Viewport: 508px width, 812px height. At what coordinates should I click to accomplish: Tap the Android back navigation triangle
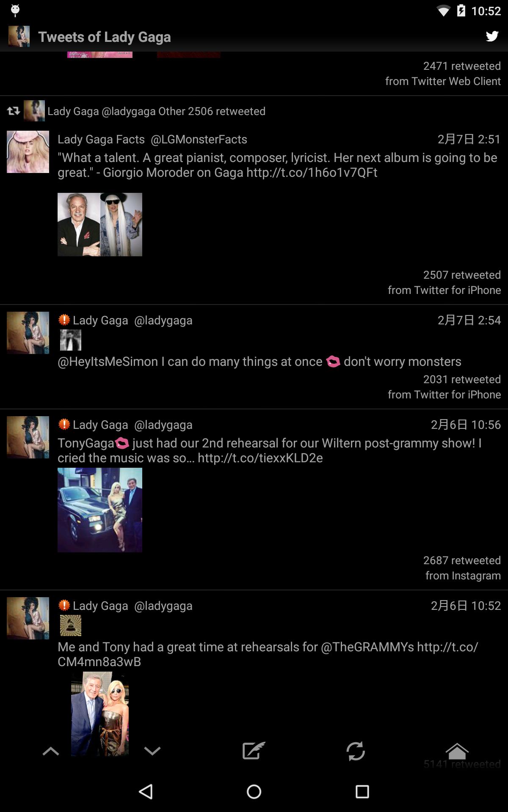146,791
